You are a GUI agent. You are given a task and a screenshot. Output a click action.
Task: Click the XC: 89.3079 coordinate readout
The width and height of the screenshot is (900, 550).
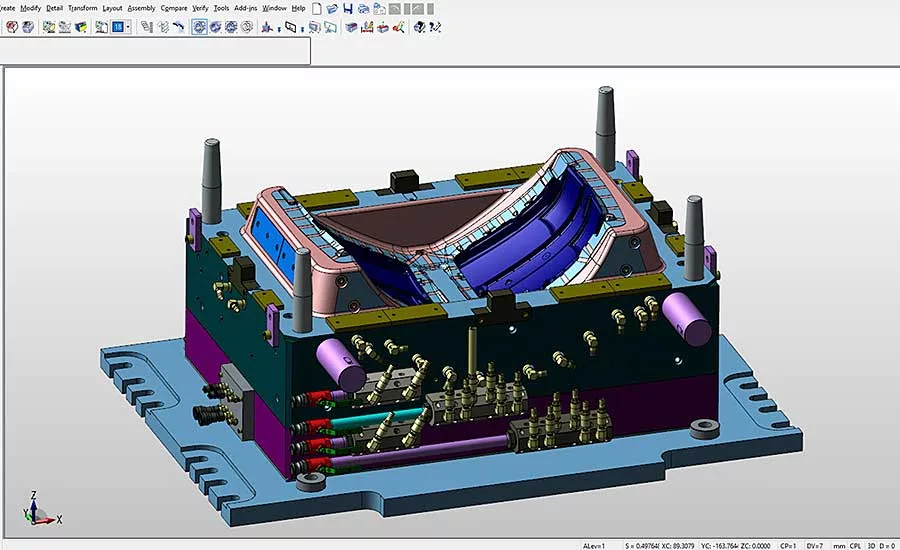point(678,546)
